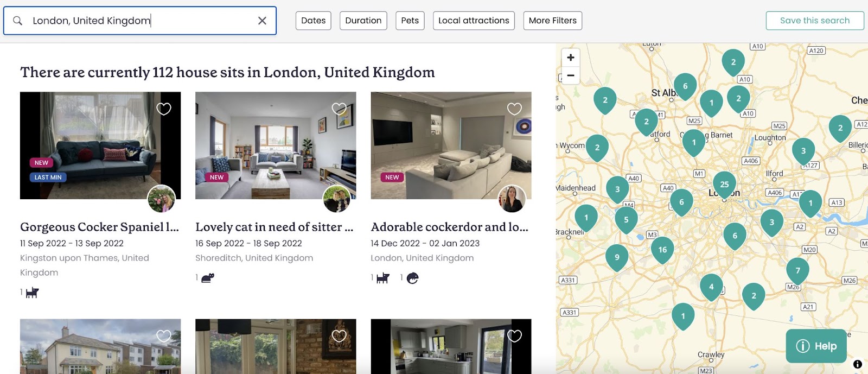
Task: Click the map cluster marker showing 9
Action: pos(617,258)
